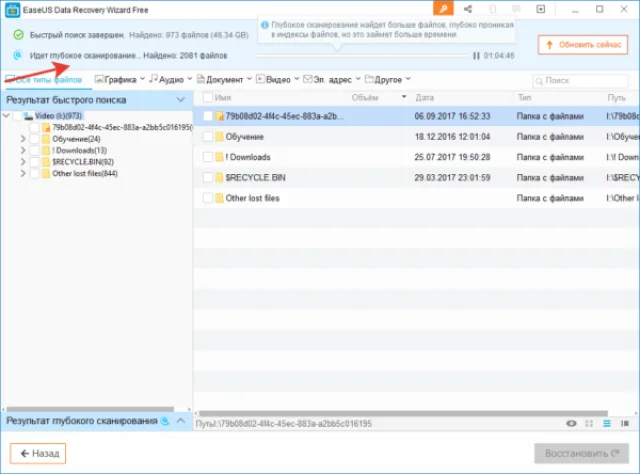Click the Обновить сейчас upgrade button
Image resolution: width=640 pixels, height=474 pixels.
[583, 45]
